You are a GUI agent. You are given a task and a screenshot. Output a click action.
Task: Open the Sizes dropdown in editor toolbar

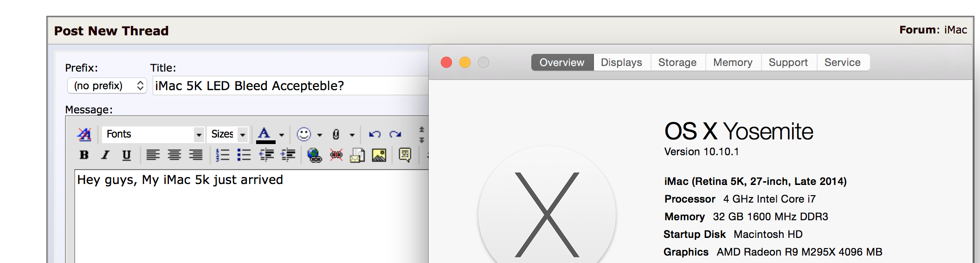228,134
